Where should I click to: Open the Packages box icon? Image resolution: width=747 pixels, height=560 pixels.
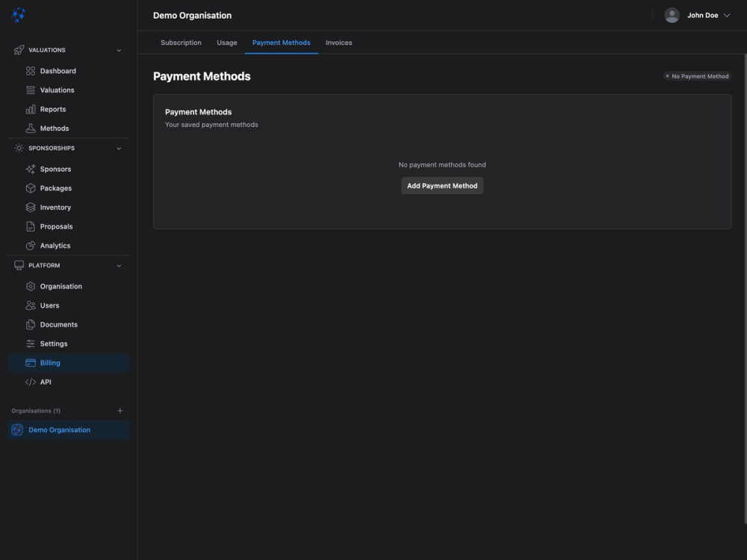click(x=30, y=188)
